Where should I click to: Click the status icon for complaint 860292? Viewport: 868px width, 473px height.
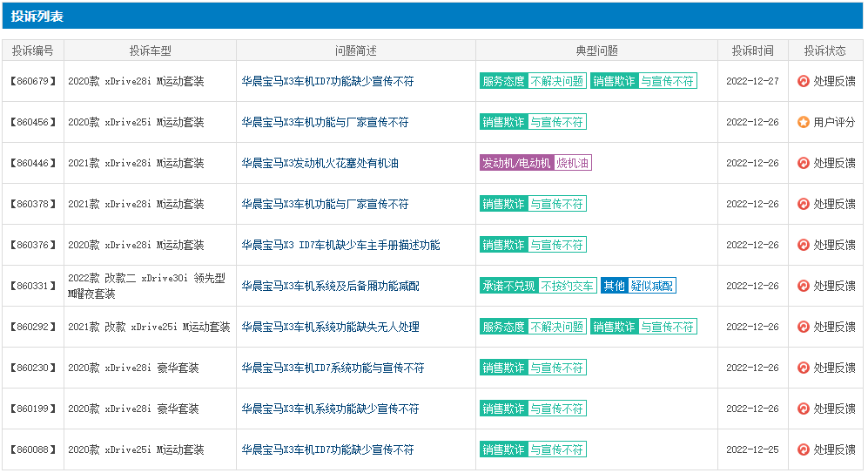804,328
